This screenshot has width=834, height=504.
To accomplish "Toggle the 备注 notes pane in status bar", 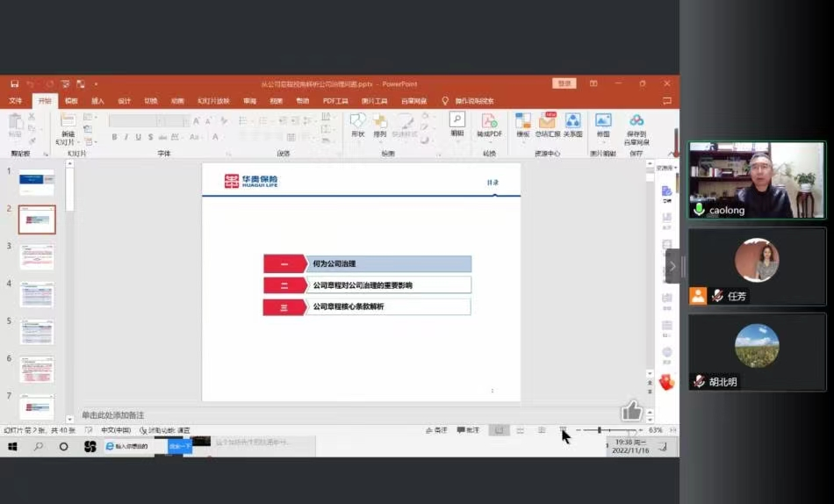I will (436, 430).
